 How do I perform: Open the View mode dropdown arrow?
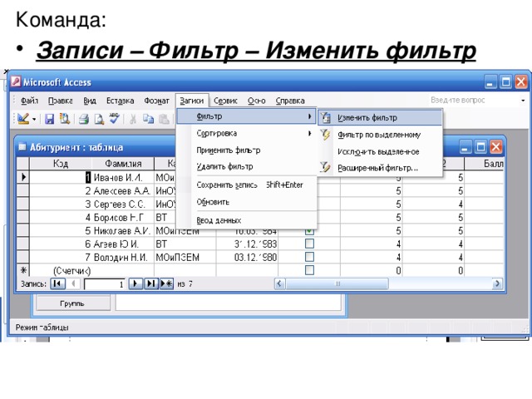[x=34, y=119]
